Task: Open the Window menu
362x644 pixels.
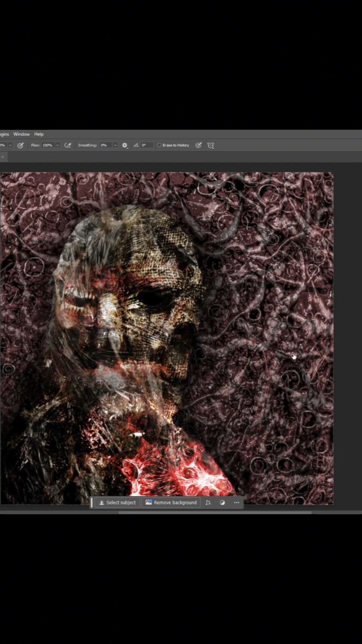Action: point(21,134)
